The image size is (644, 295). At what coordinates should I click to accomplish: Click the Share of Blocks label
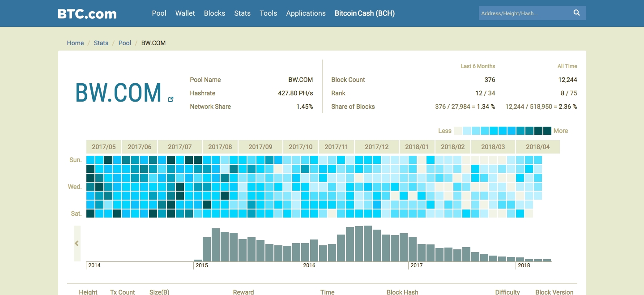point(353,107)
